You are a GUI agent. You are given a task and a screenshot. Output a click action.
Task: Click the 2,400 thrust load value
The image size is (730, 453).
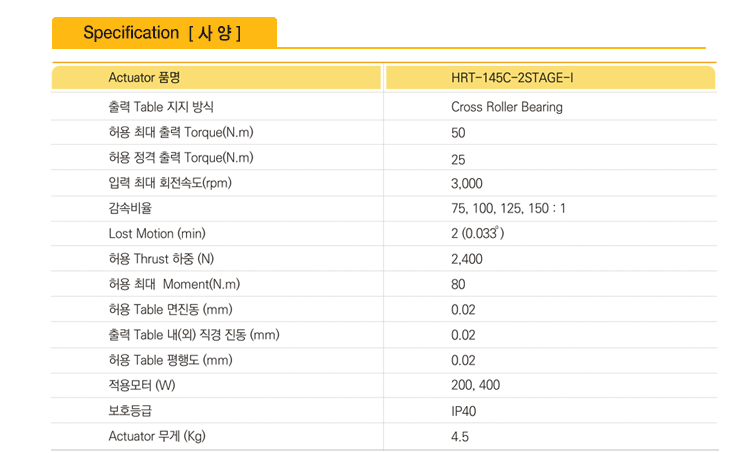(x=466, y=259)
